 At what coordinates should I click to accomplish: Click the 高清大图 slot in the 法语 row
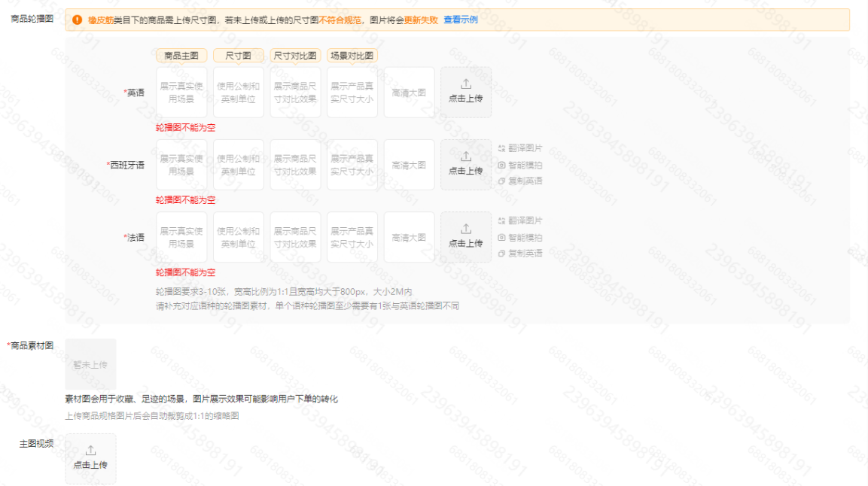point(409,237)
